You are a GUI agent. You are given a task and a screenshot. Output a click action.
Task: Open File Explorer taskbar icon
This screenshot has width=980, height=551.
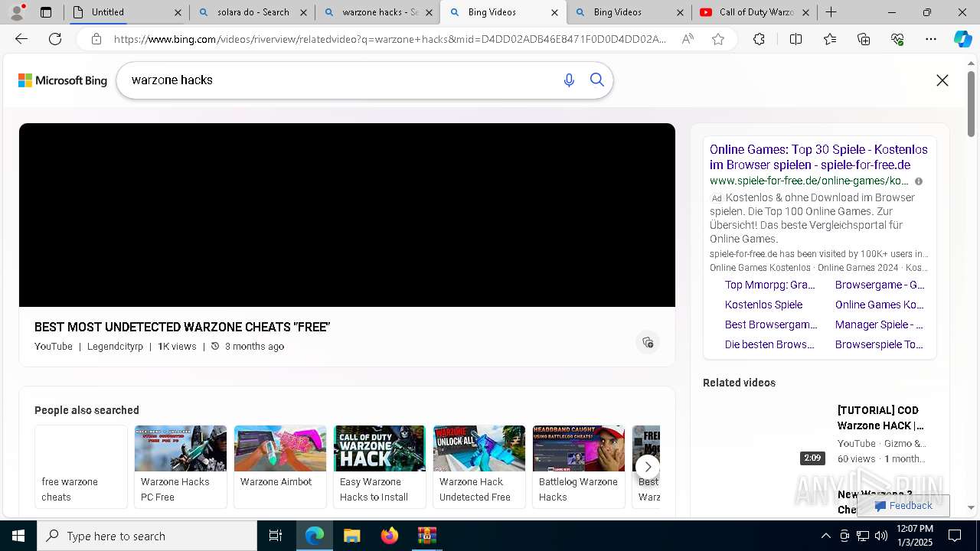351,536
